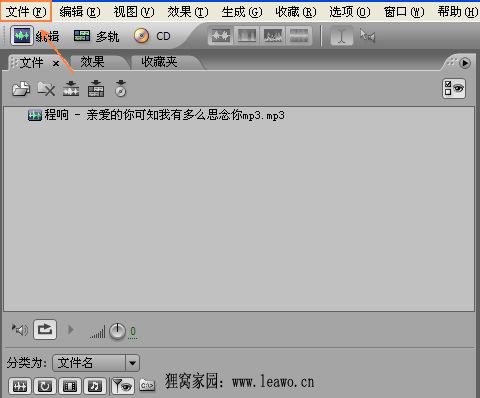Screen dimensions: 480x398
Task: Select the marquee selection tool
Action: tap(367, 35)
